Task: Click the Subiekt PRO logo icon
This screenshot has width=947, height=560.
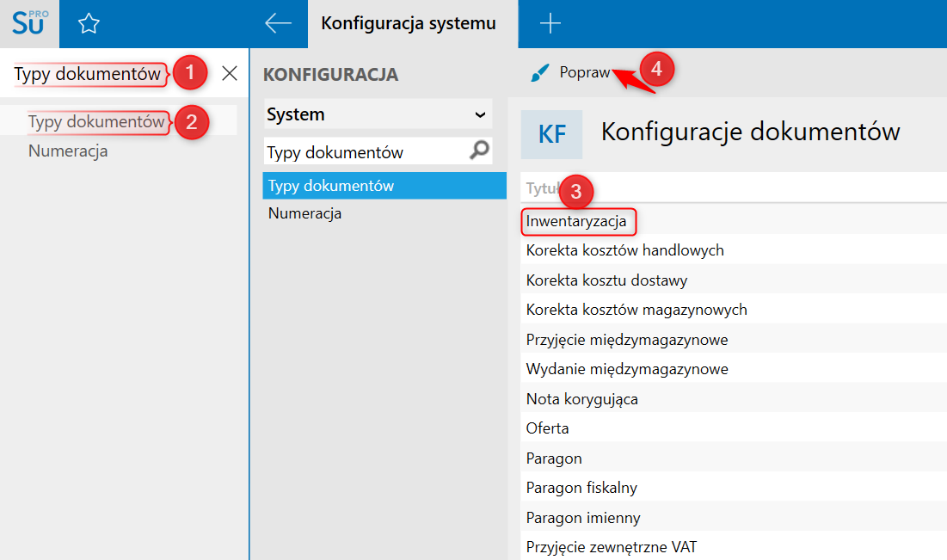Action: click(x=29, y=23)
